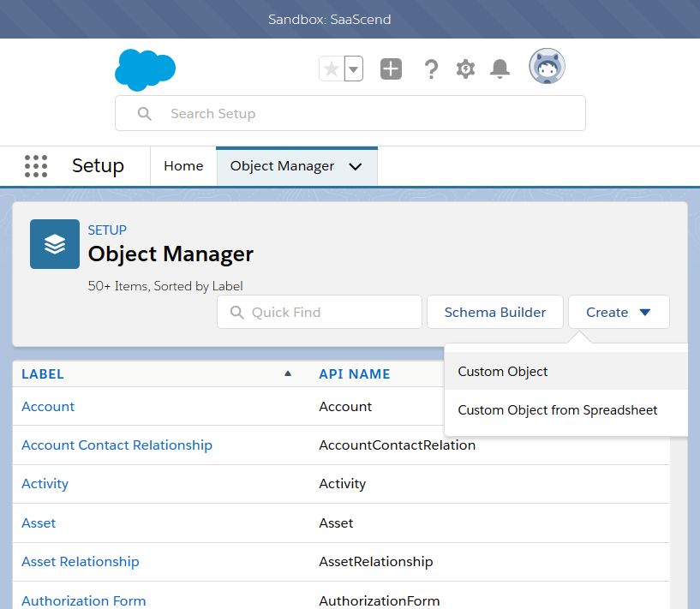Choose Custom Object from Spreadsheet
700x609 pixels.
coord(566,410)
